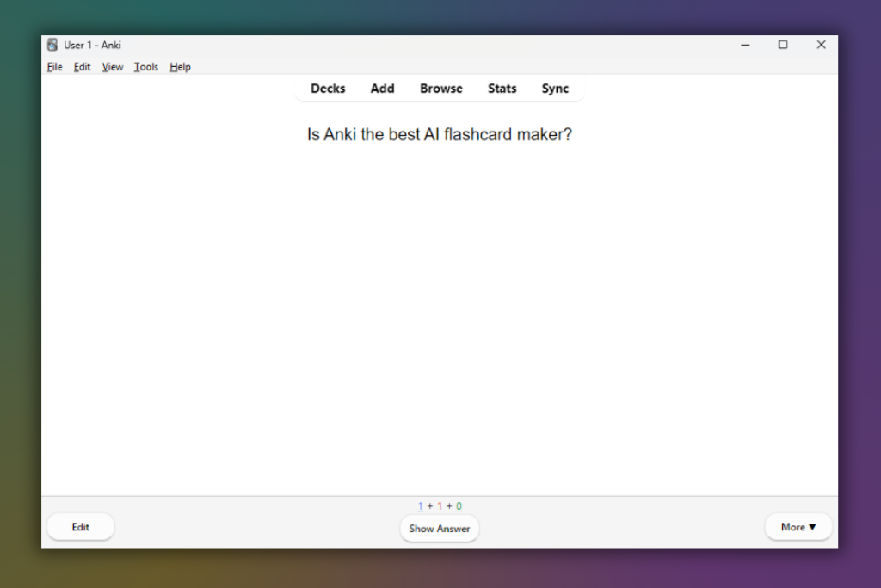The width and height of the screenshot is (881, 588).
Task: Click the flashcard question text
Action: coord(440,134)
